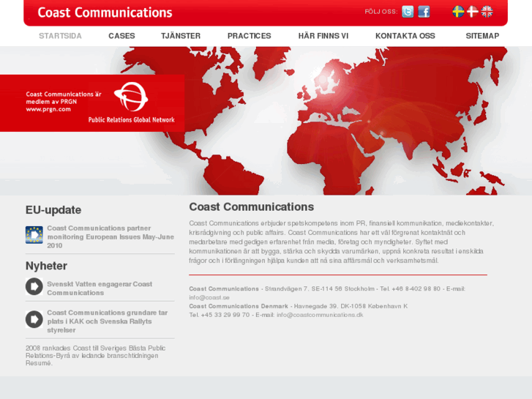
Task: Click the Tel. +45 33 29 99 70 number
Action: click(x=220, y=315)
